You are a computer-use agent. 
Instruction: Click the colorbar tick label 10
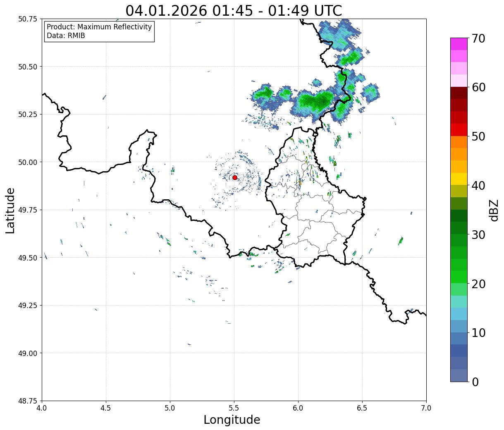coord(478,333)
